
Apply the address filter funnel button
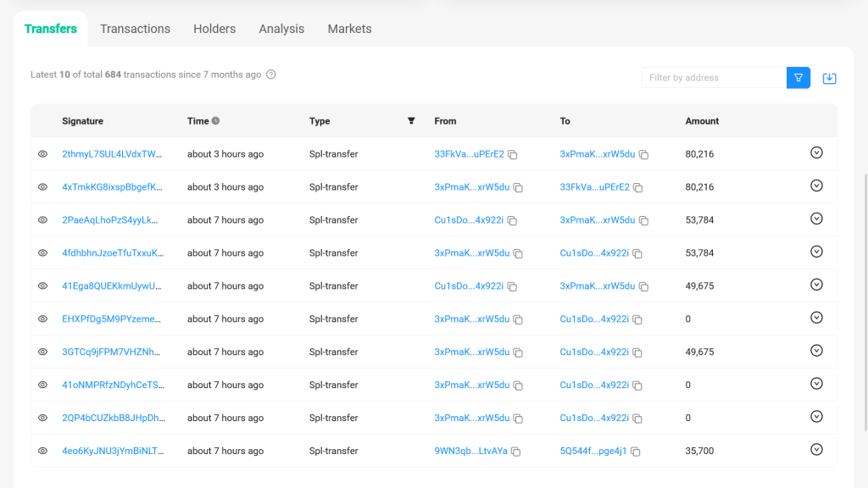pyautogui.click(x=798, y=77)
